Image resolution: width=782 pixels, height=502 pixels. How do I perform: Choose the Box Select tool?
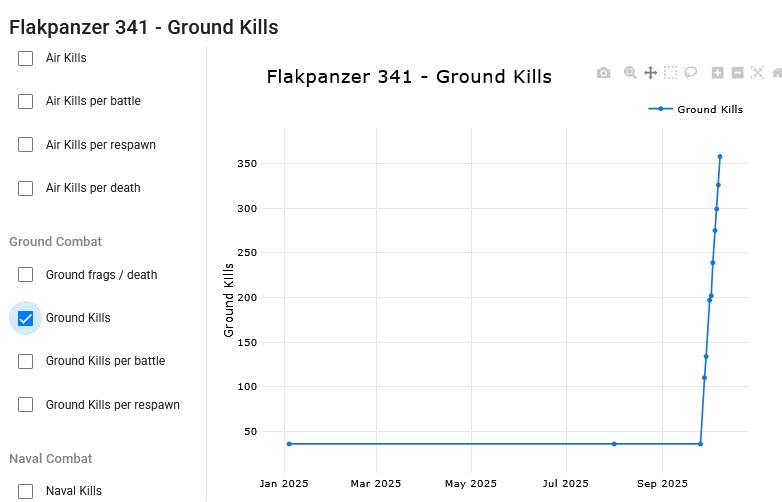point(670,73)
